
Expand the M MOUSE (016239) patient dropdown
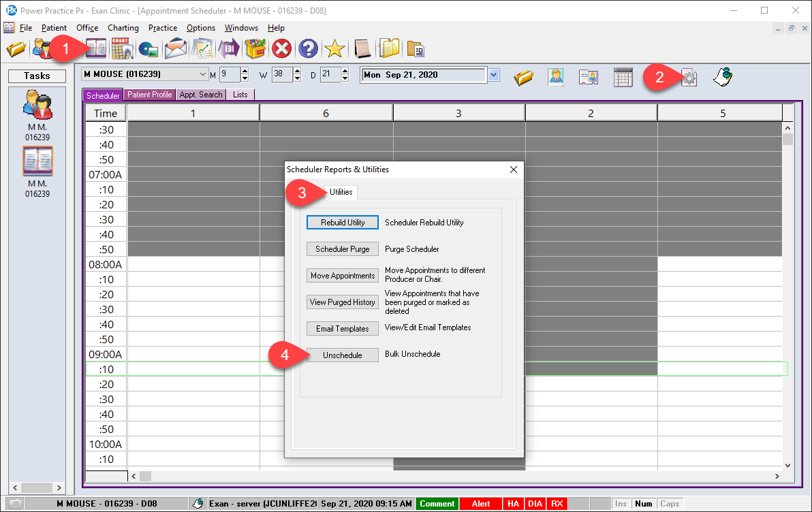coord(202,74)
